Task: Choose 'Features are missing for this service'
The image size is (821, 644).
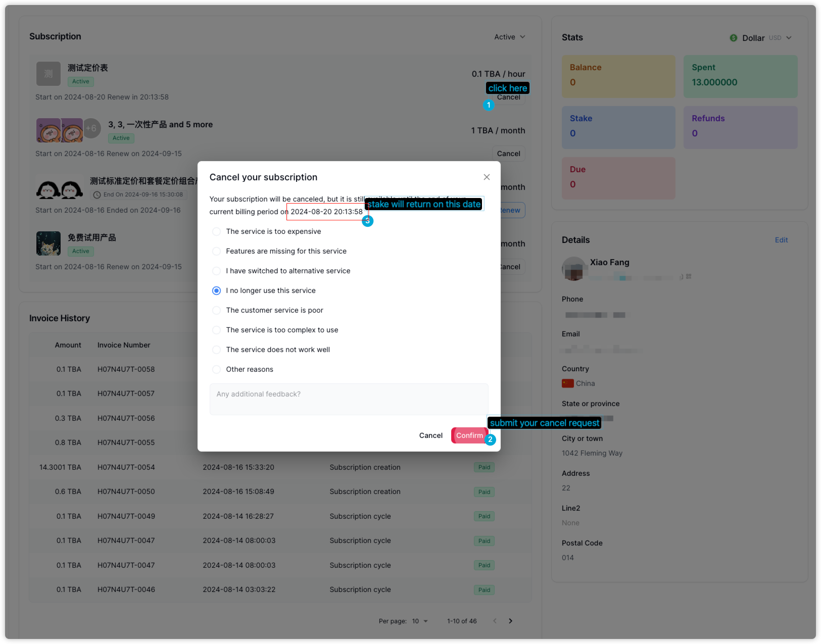Action: pyautogui.click(x=216, y=251)
